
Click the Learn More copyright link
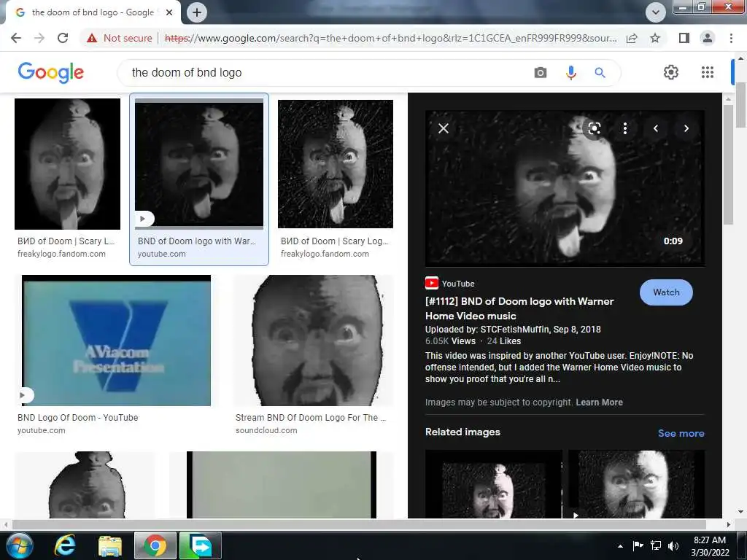click(x=599, y=402)
